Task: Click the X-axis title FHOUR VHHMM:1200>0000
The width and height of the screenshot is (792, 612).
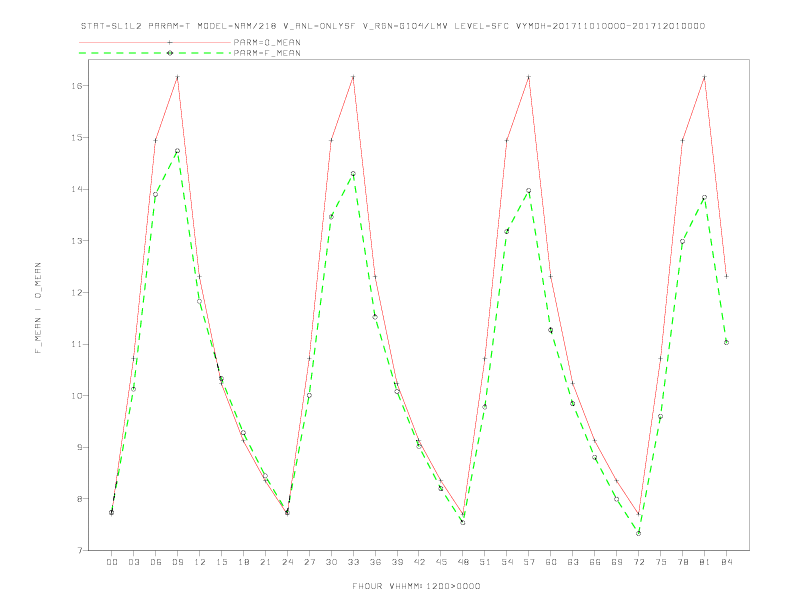Action: tap(416, 586)
